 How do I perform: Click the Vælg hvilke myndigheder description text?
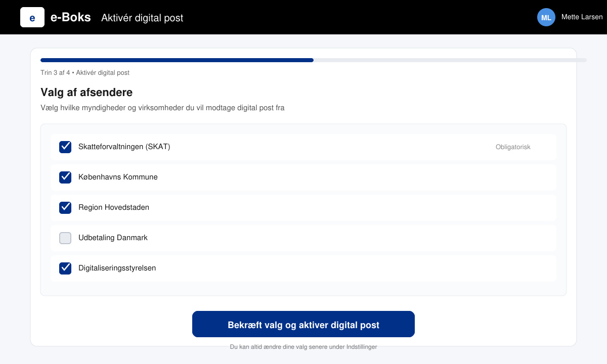click(x=162, y=108)
